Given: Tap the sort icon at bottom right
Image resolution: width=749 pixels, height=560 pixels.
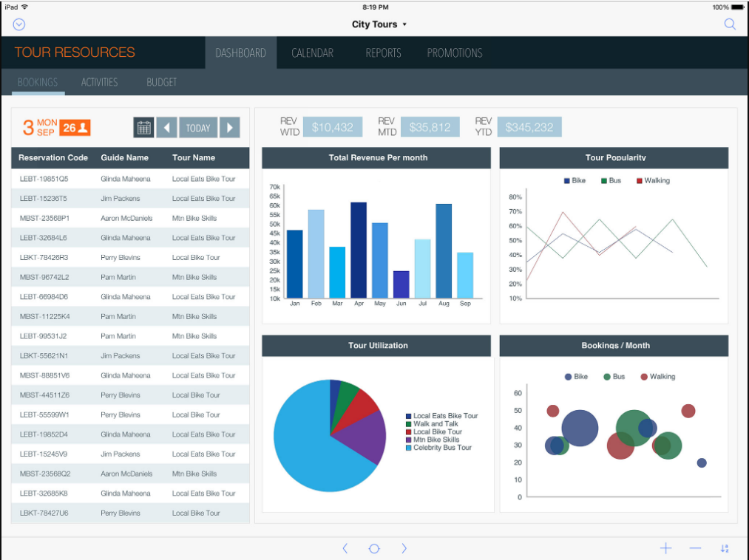Looking at the screenshot, I should pos(725,548).
